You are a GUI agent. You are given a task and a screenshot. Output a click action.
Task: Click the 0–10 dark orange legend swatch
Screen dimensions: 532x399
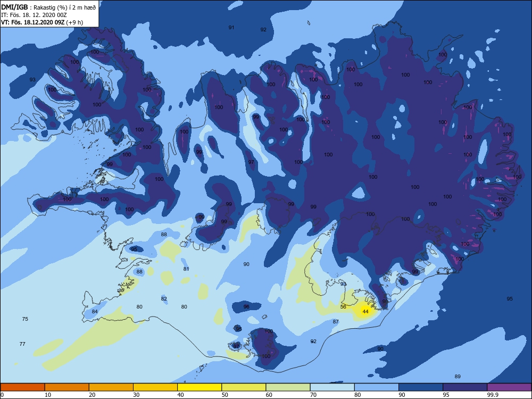[22, 387]
